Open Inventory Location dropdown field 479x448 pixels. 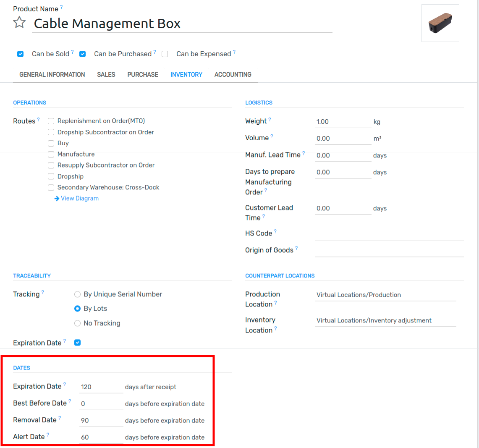pyautogui.click(x=385, y=320)
